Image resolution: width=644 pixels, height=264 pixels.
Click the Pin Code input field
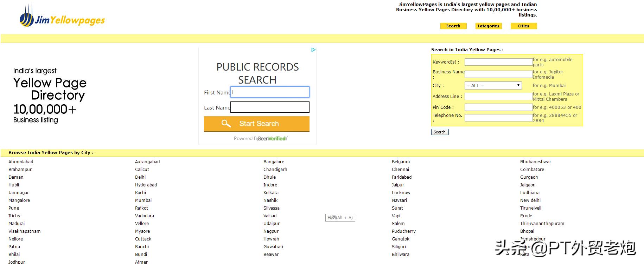[498, 107]
